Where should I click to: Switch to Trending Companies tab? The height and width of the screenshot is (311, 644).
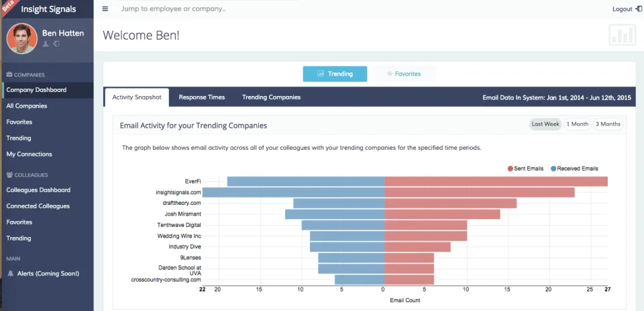point(271,97)
